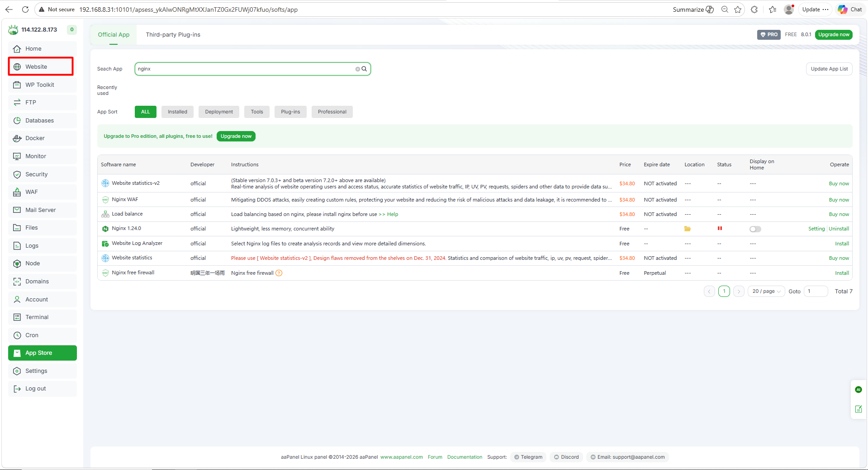
Task: Open Databases section
Action: point(42,121)
